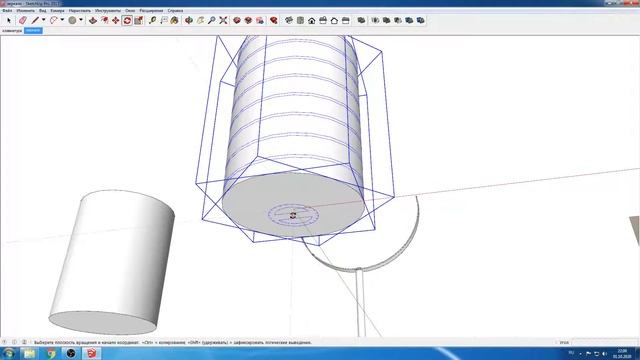Open the Расширения menu
The width and height of the screenshot is (640, 360).
point(151,11)
